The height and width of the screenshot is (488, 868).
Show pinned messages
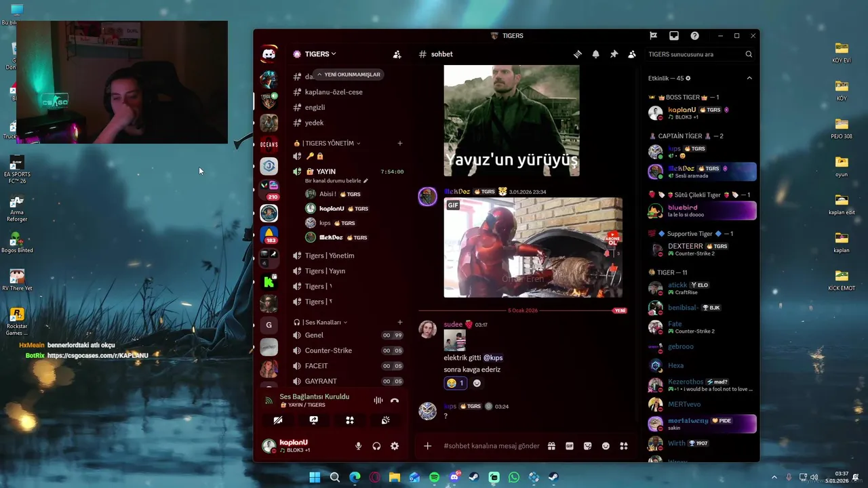614,54
